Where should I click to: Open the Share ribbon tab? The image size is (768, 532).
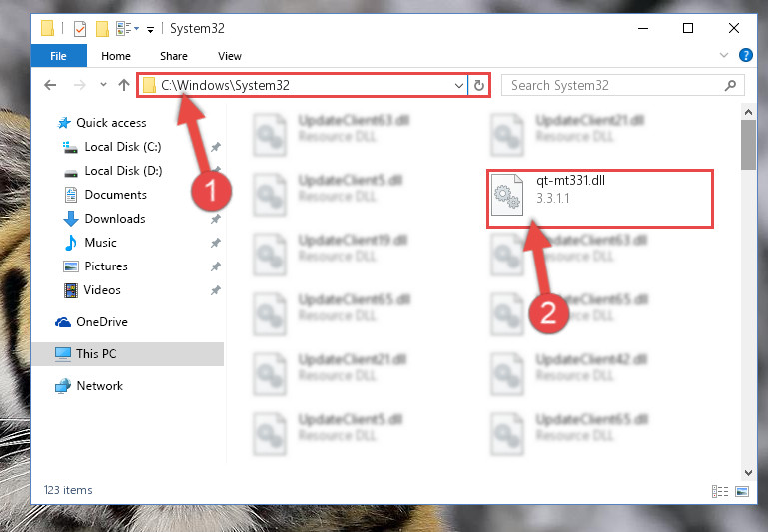click(x=174, y=56)
